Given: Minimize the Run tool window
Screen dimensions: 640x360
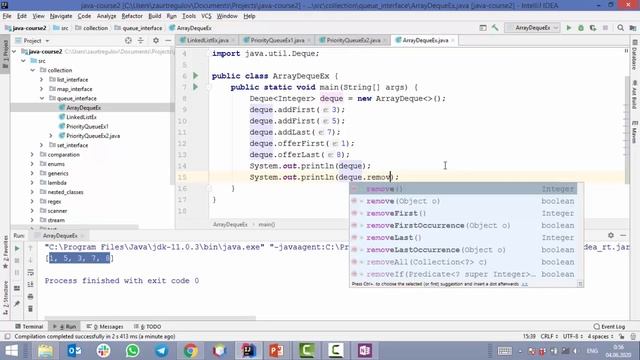Looking at the screenshot, I should [x=623, y=236].
